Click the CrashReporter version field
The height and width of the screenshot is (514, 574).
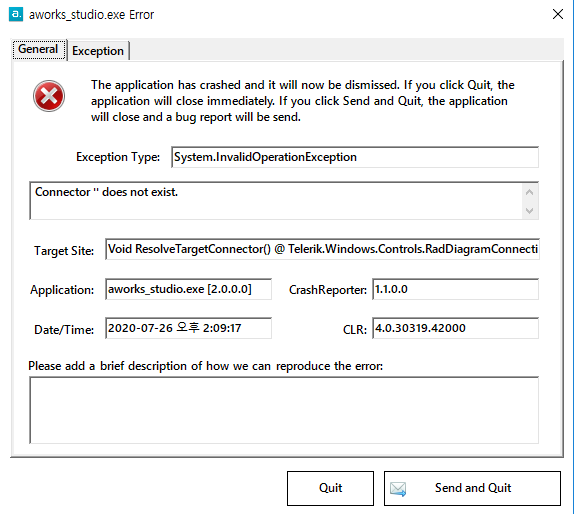(x=455, y=289)
